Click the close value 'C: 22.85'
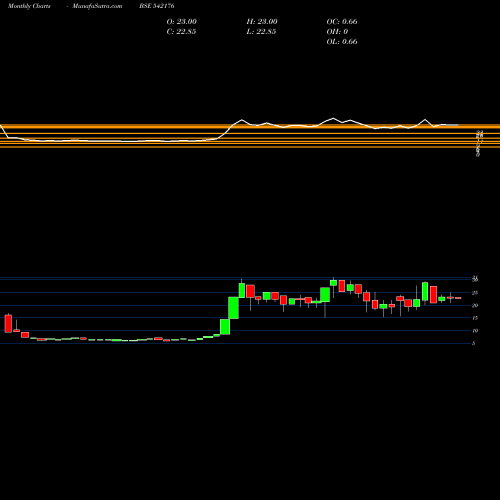500x500 pixels. tap(181, 32)
